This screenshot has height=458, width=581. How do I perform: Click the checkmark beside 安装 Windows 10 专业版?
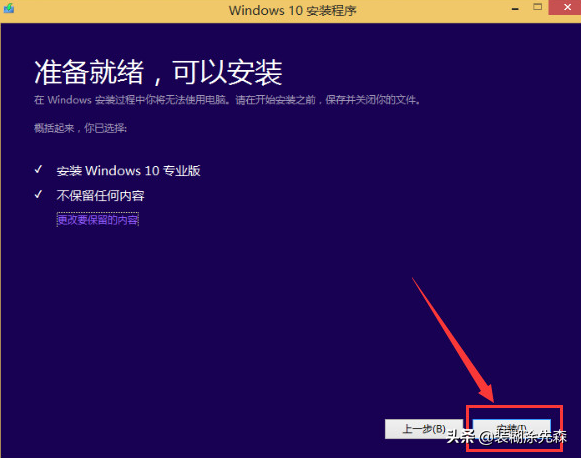(38, 170)
